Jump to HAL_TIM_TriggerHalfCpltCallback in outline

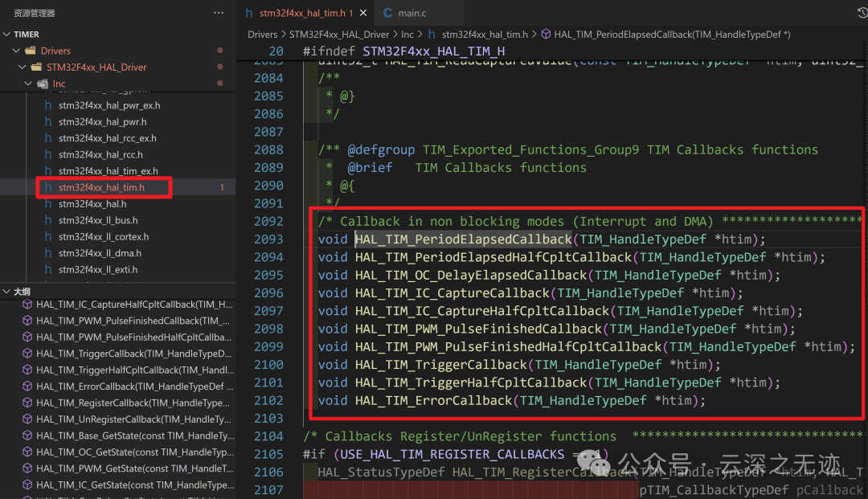tap(135, 370)
